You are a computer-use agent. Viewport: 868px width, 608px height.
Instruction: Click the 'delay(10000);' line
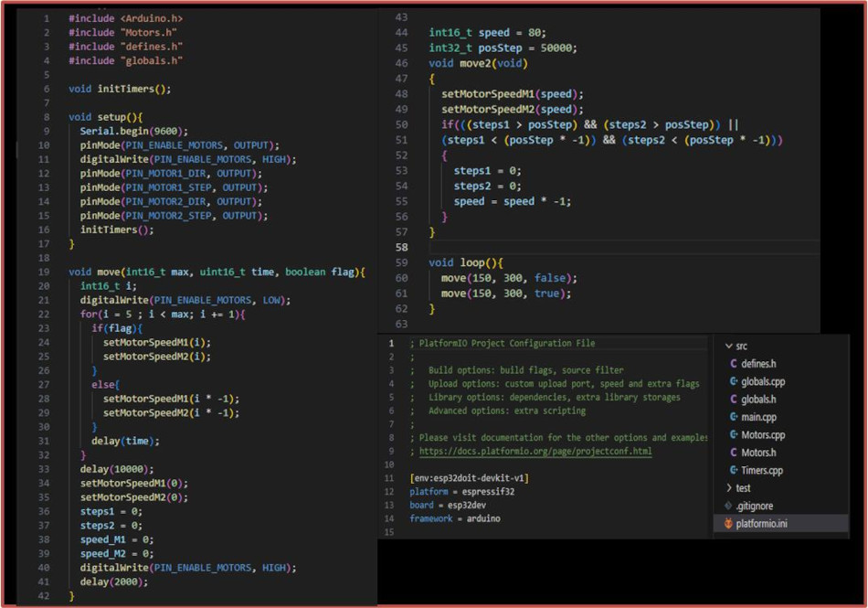point(117,469)
